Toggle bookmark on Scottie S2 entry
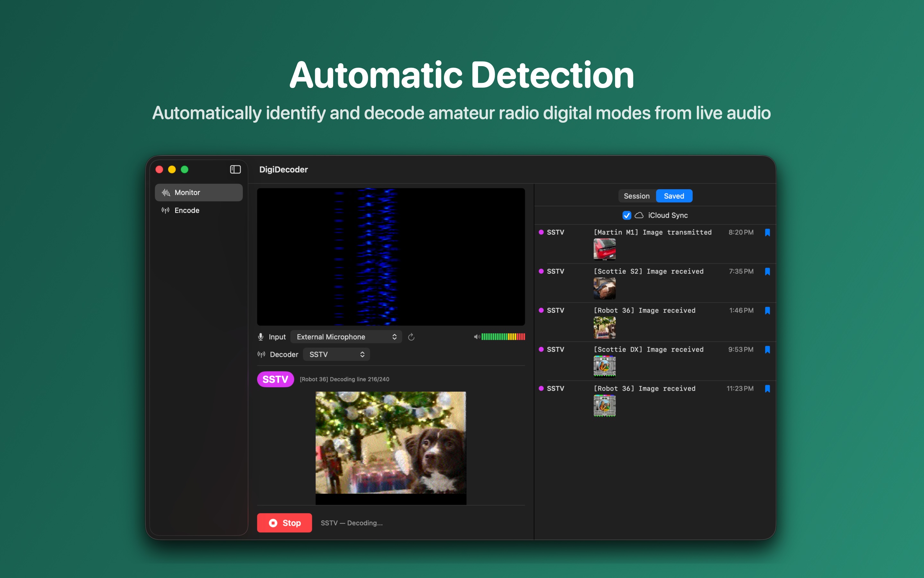This screenshot has width=924, height=578. [767, 271]
